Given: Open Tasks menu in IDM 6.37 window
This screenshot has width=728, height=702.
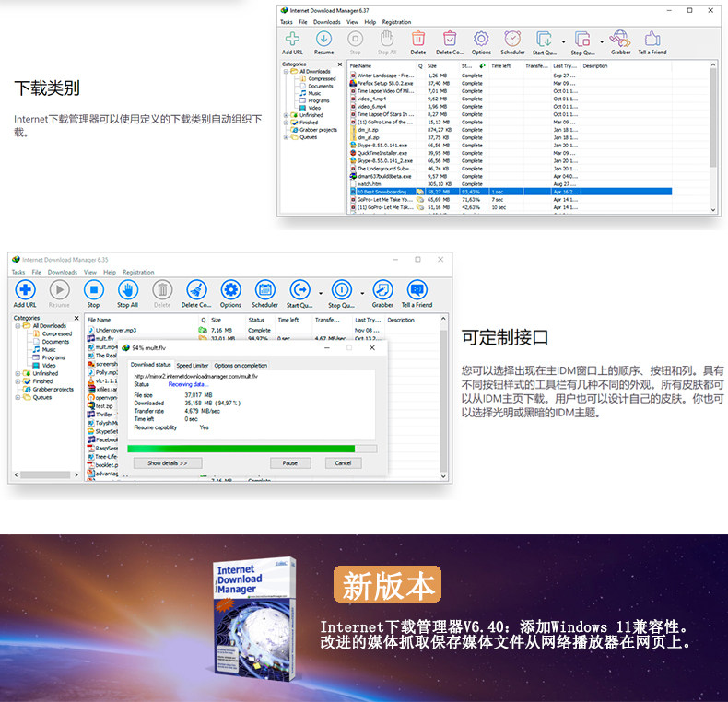Looking at the screenshot, I should click(287, 22).
